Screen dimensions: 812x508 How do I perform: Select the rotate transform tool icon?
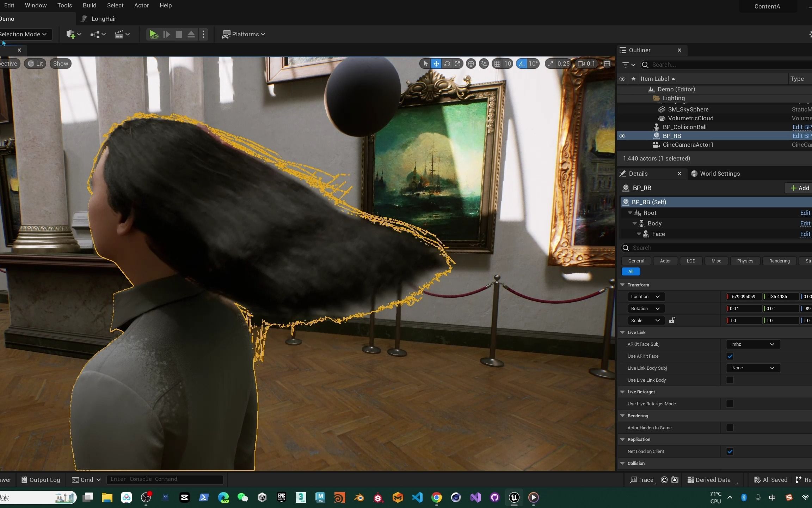(447, 64)
